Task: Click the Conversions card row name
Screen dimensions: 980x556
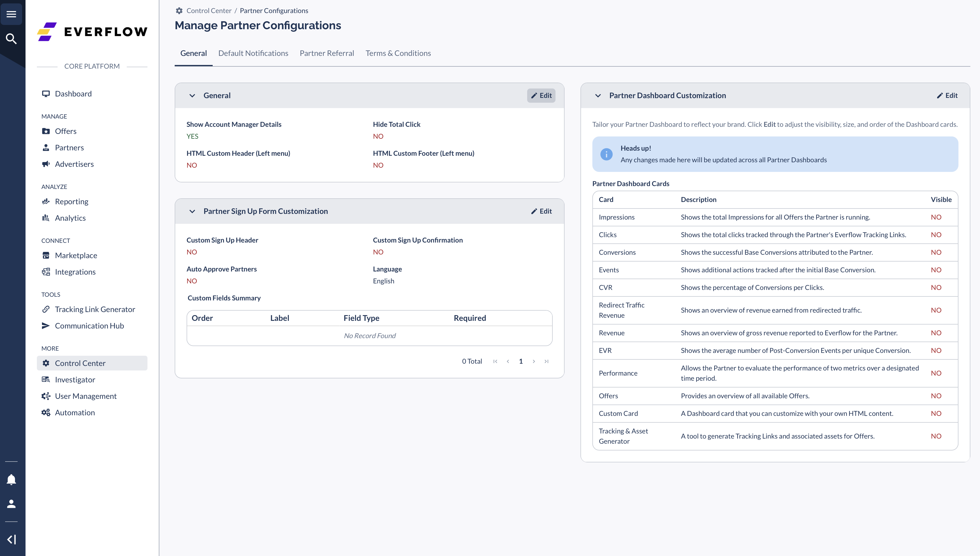Action: coord(617,252)
